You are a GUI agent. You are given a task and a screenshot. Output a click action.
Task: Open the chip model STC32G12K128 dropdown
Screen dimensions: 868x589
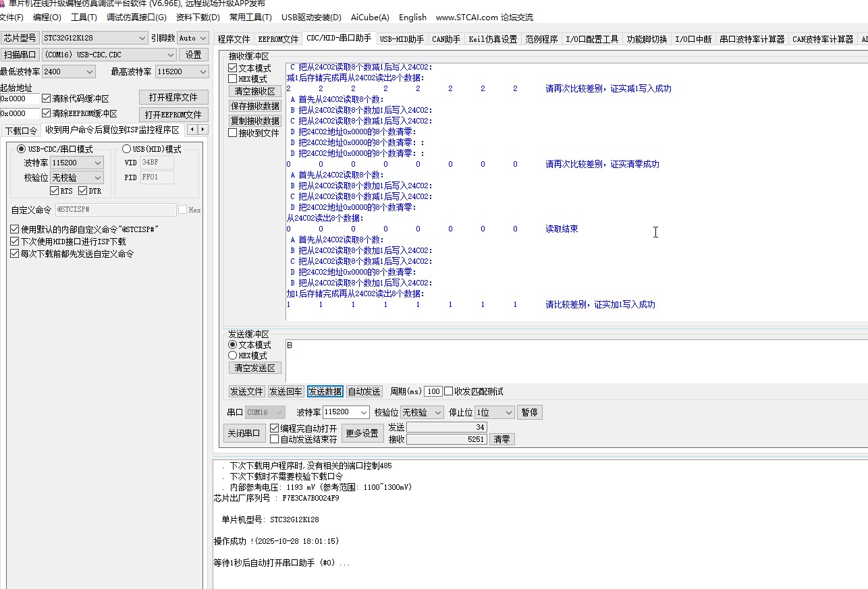click(141, 38)
